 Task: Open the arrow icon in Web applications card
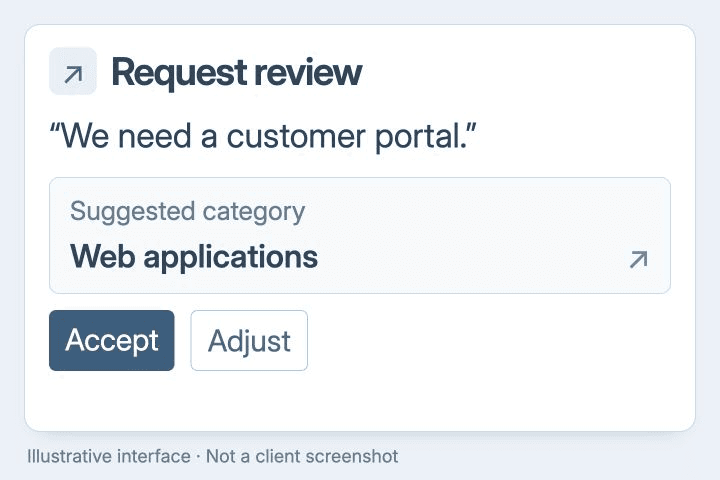coord(638,259)
